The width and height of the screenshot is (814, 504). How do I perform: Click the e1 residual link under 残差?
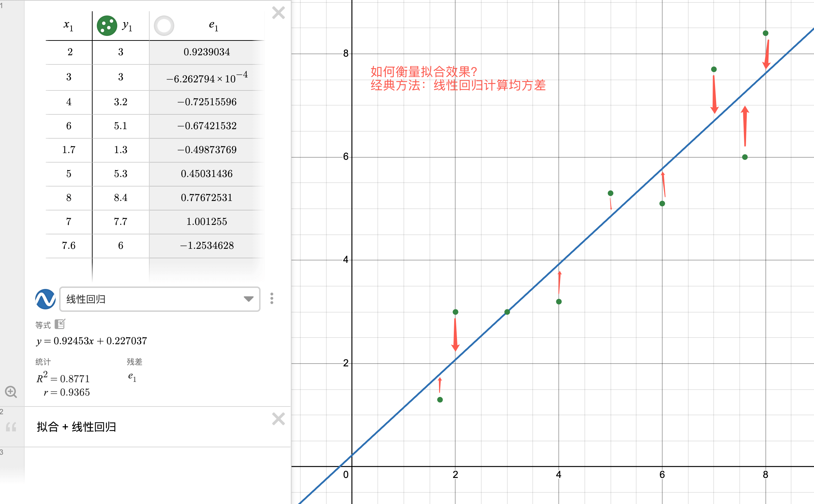(x=132, y=377)
